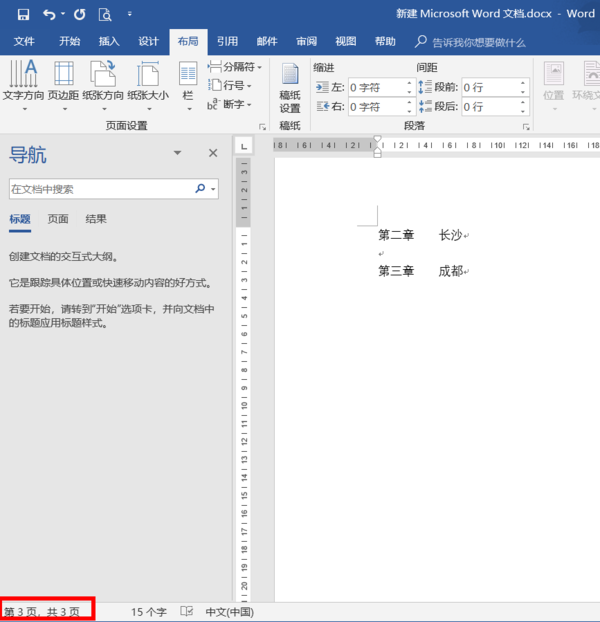
Task: Open the 纸张方向 orientation menu
Action: 103,86
